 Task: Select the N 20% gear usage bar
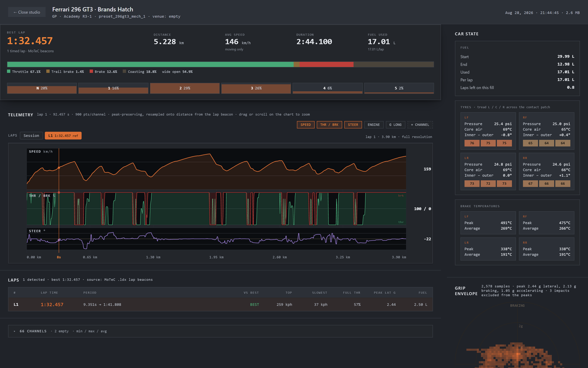tap(42, 88)
